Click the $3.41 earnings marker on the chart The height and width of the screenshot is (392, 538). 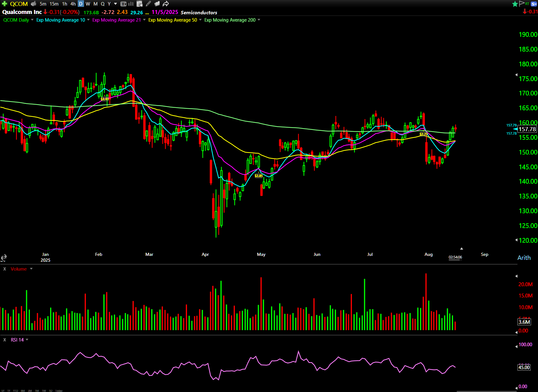pyautogui.click(x=105, y=99)
